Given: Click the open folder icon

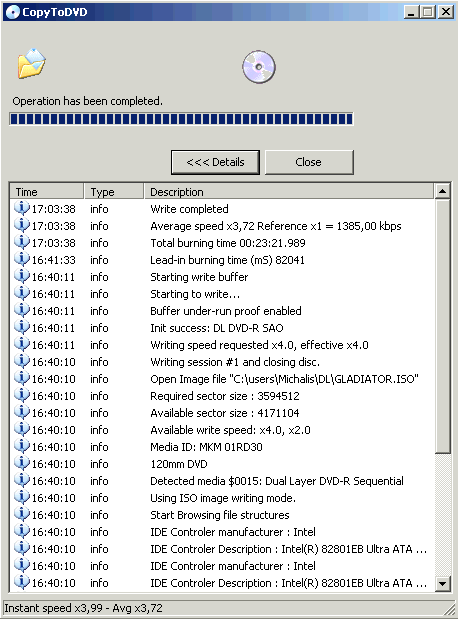Looking at the screenshot, I should [x=32, y=64].
